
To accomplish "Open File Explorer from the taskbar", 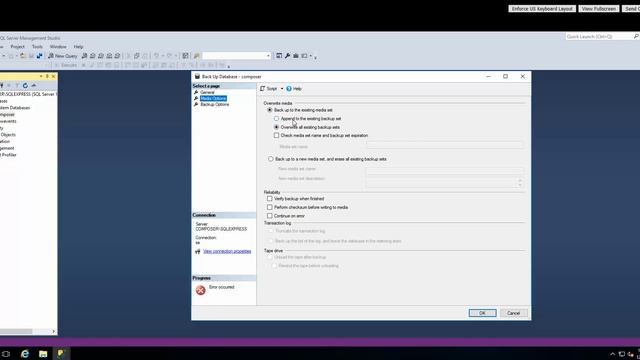I will pyautogui.click(x=43, y=354).
